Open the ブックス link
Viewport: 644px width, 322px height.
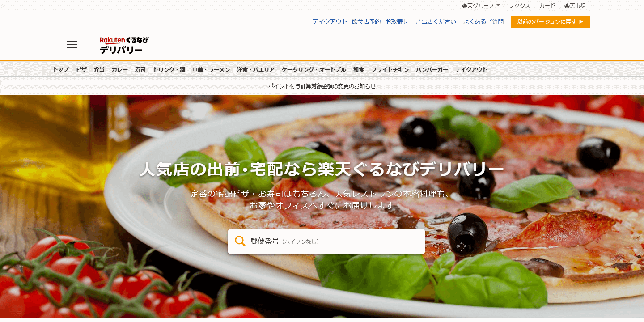tap(519, 6)
